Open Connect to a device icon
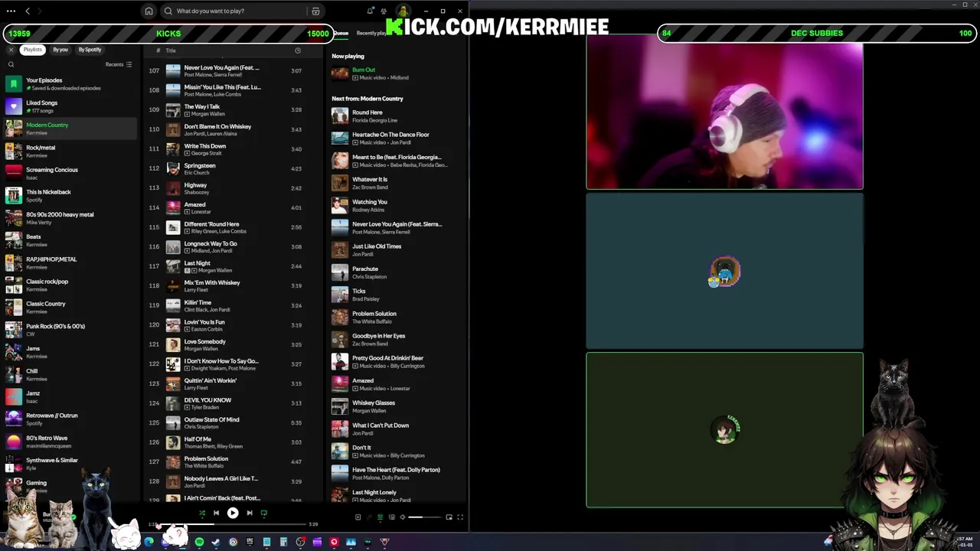Image resolution: width=980 pixels, height=551 pixels. [391, 517]
